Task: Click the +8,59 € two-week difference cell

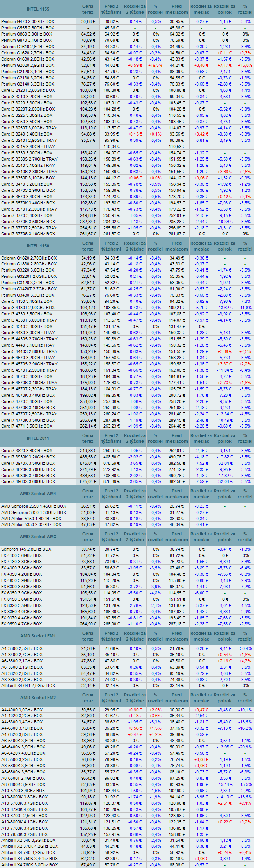Action: tap(135, 65)
